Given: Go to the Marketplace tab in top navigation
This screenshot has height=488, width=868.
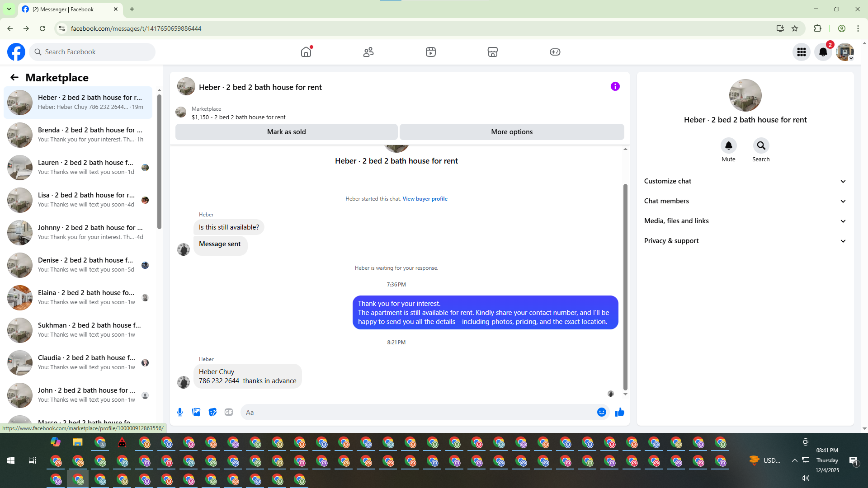Looking at the screenshot, I should (492, 52).
